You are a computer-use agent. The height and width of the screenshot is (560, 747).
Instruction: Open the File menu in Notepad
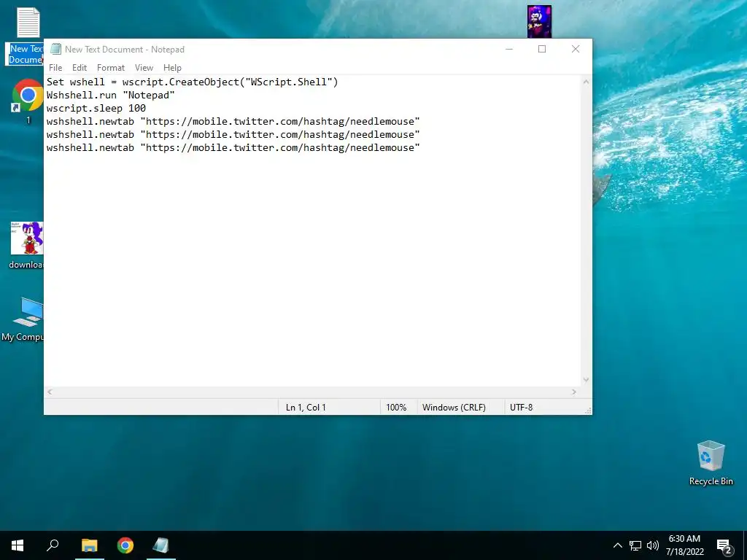pos(55,68)
